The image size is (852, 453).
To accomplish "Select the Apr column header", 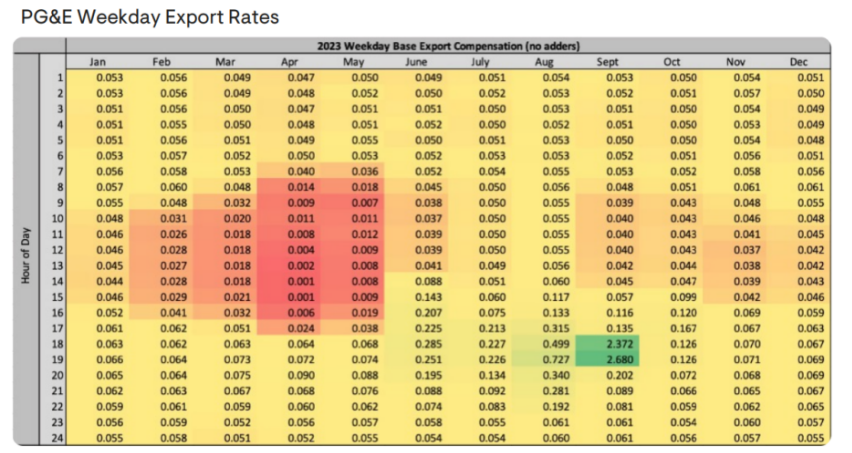I will pyautogui.click(x=290, y=62).
